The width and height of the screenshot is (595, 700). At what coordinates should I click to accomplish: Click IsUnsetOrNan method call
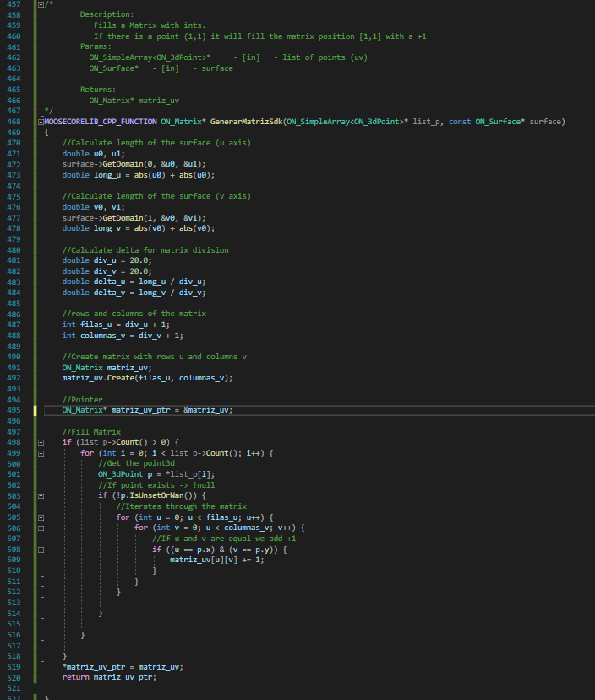156,495
